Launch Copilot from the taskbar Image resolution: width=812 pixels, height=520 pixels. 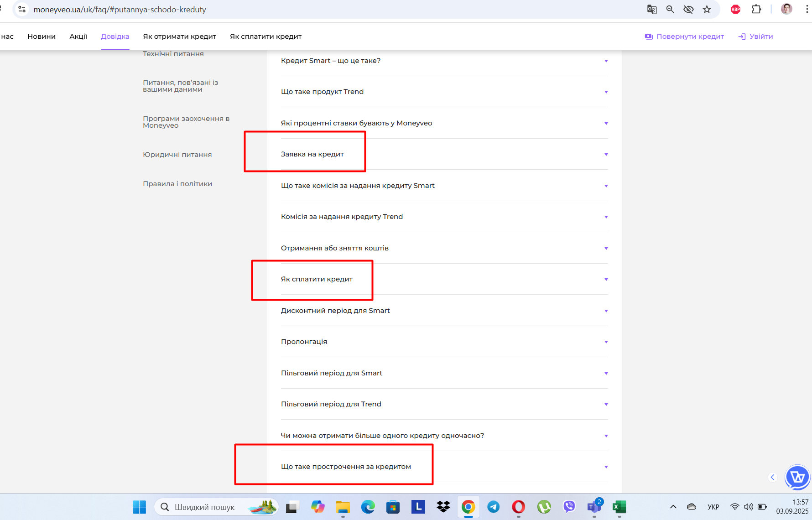coord(318,507)
